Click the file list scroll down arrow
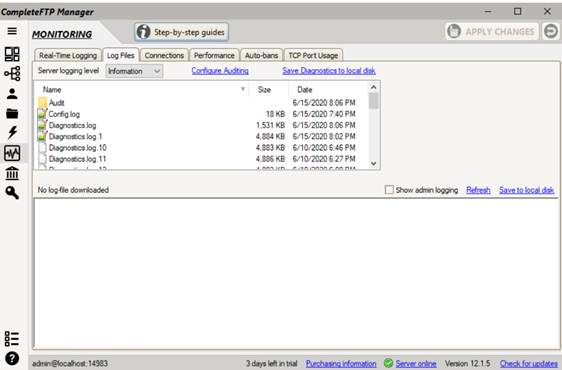The width and height of the screenshot is (562, 370). coord(373,163)
